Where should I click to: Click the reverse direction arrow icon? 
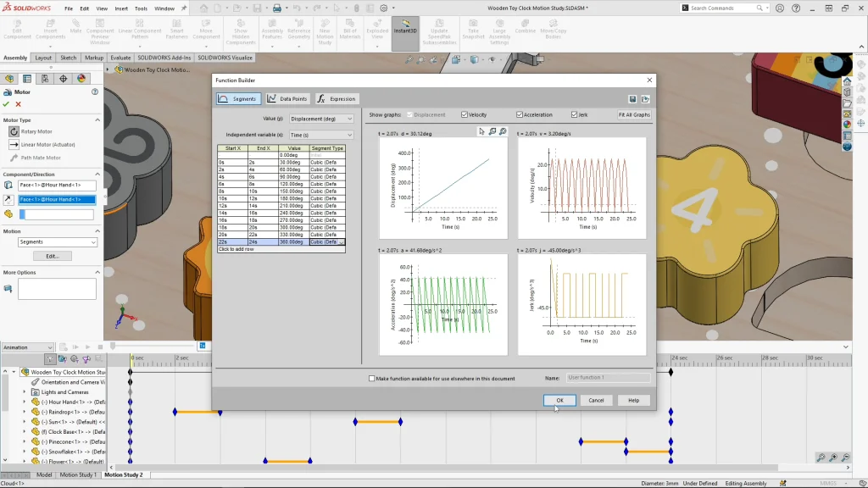coord(8,199)
